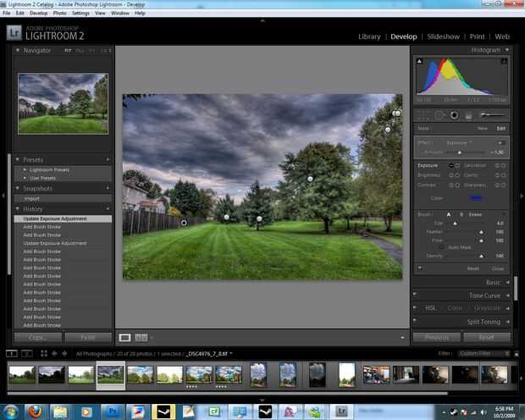
Task: Click the Exposure plus icon
Action: 457,165
